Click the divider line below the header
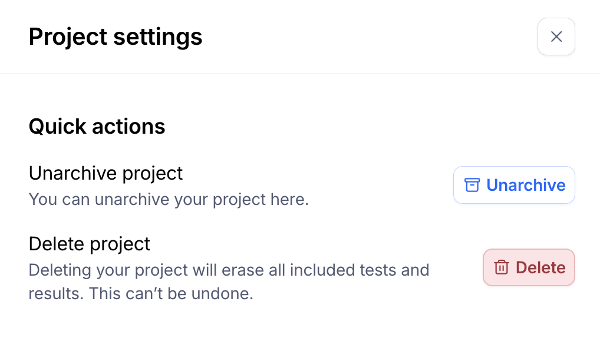Viewport: 600px width, 364px height. (x=300, y=74)
